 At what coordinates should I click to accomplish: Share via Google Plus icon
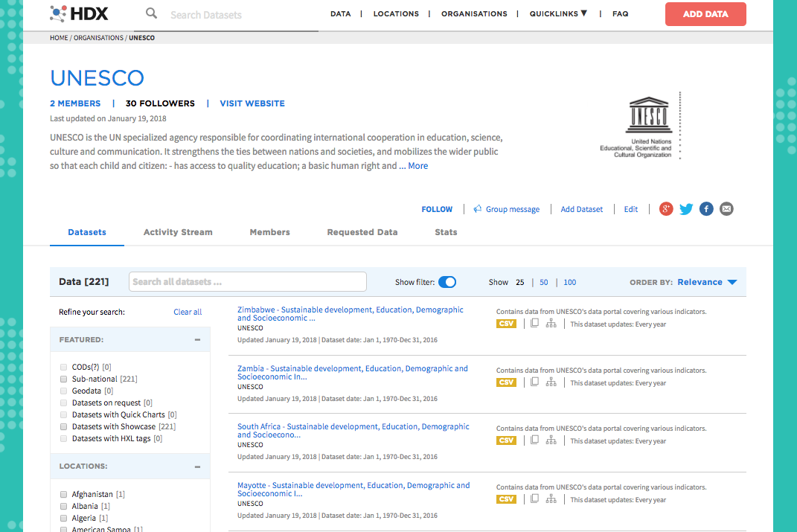pyautogui.click(x=666, y=209)
